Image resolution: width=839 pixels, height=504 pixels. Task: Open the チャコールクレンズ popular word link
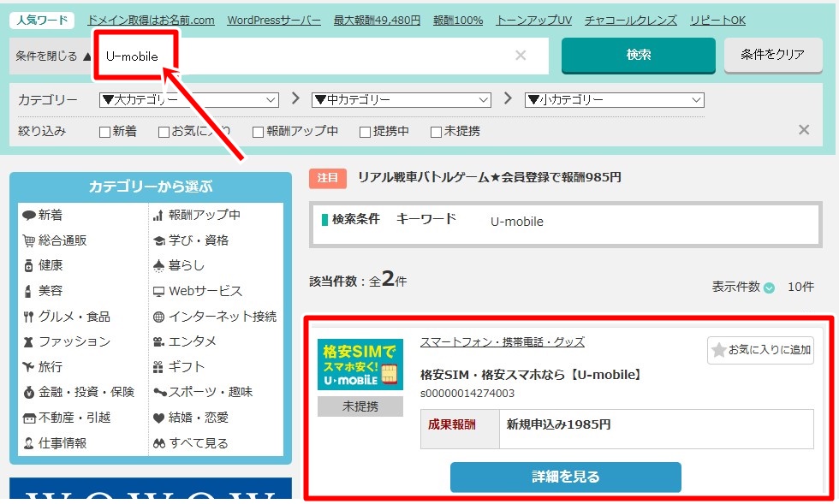pos(631,21)
